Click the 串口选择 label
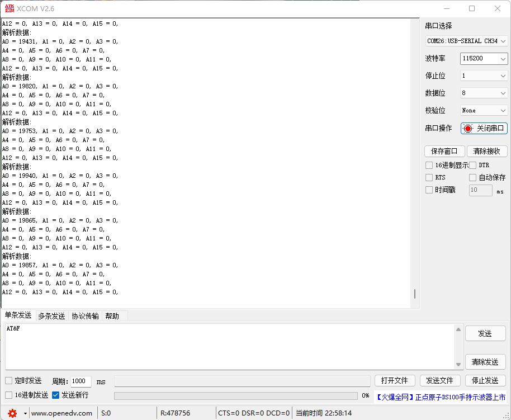Image resolution: width=511 pixels, height=420 pixels. point(439,26)
